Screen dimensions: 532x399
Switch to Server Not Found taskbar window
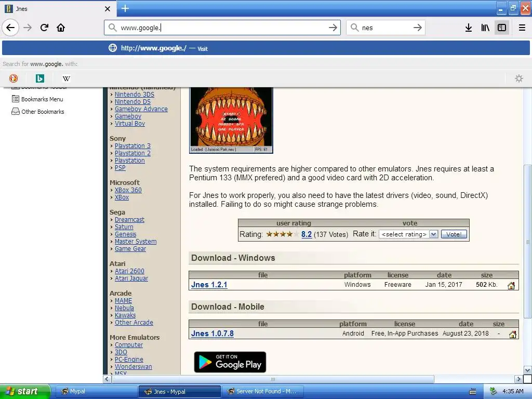point(262,391)
